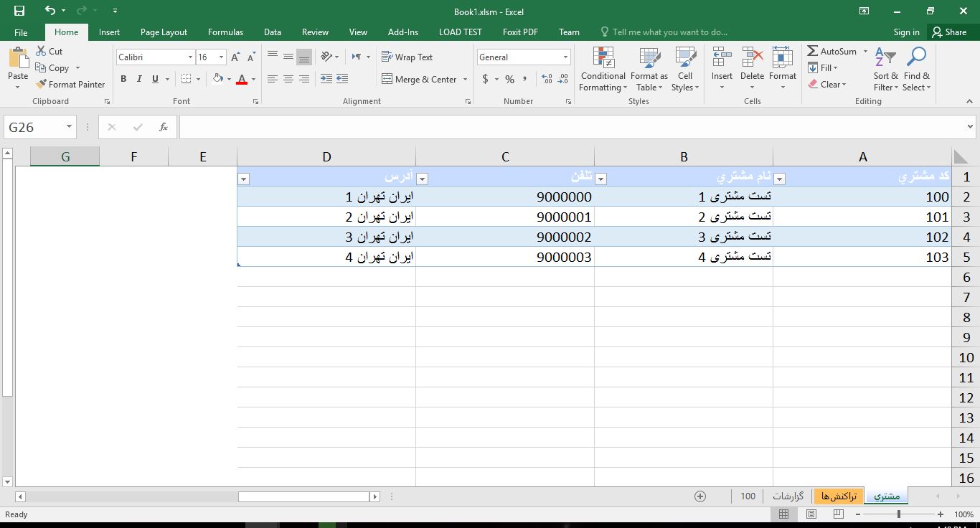Open Find & Select menu
980x528 pixels.
point(917,70)
